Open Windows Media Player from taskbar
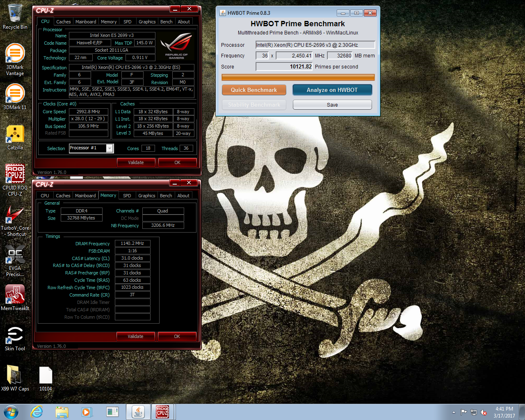Viewport: 525px width, 420px height. [87, 412]
